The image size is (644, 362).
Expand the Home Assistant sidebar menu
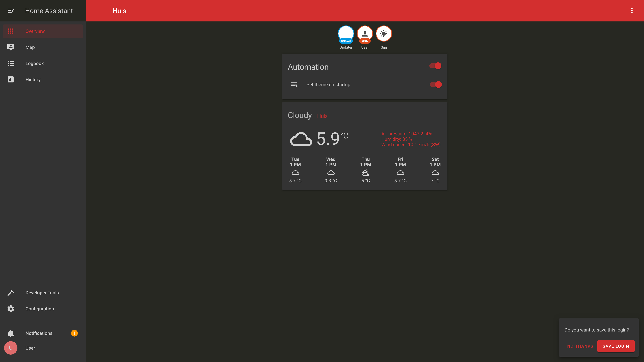coord(11,11)
